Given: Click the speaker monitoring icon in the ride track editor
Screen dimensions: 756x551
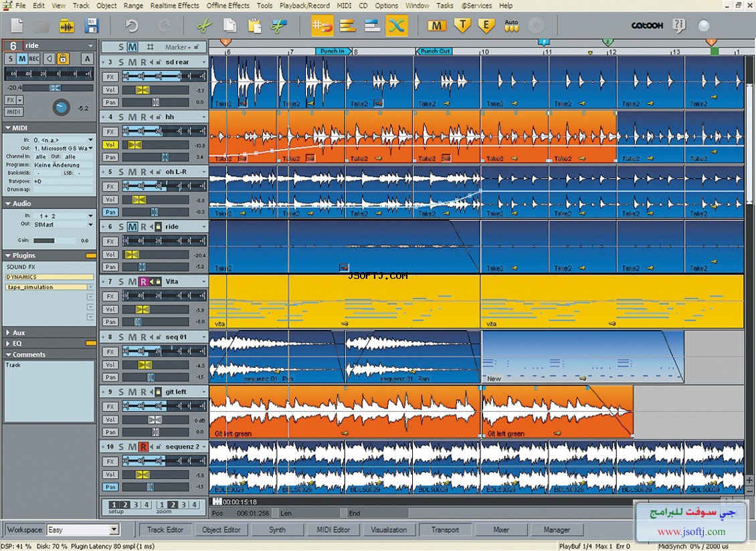Looking at the screenshot, I should pos(50,59).
